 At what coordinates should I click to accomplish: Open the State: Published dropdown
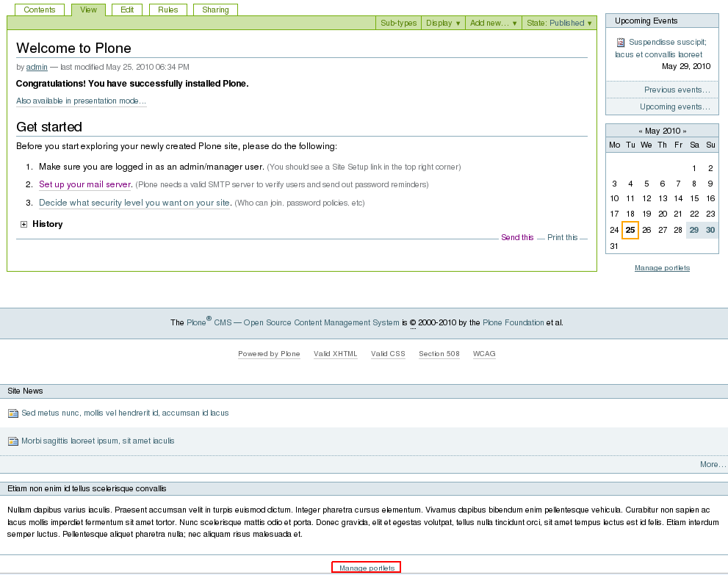(x=559, y=23)
